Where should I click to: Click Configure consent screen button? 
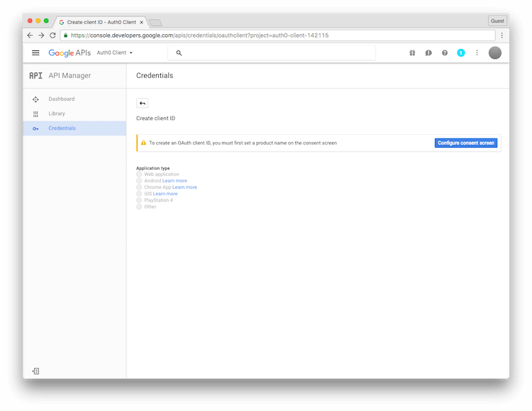(466, 143)
